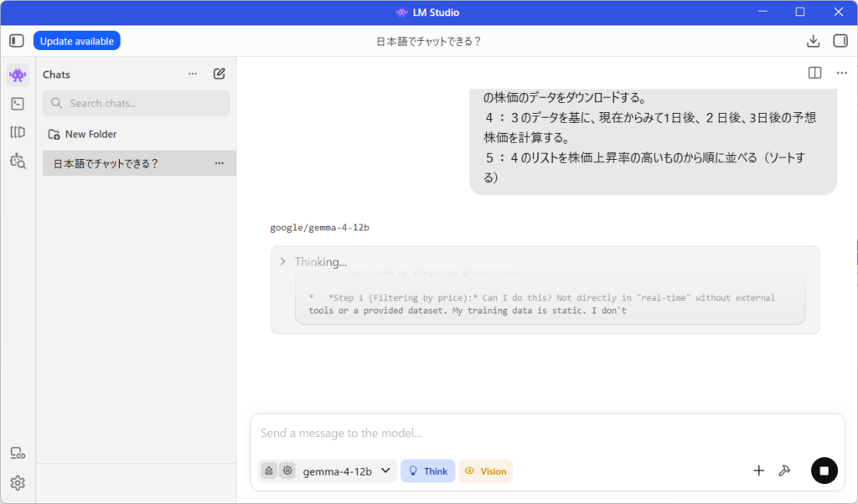Open the gemma-4-12b model selector dropdown
This screenshot has height=504, width=858.
(x=346, y=471)
